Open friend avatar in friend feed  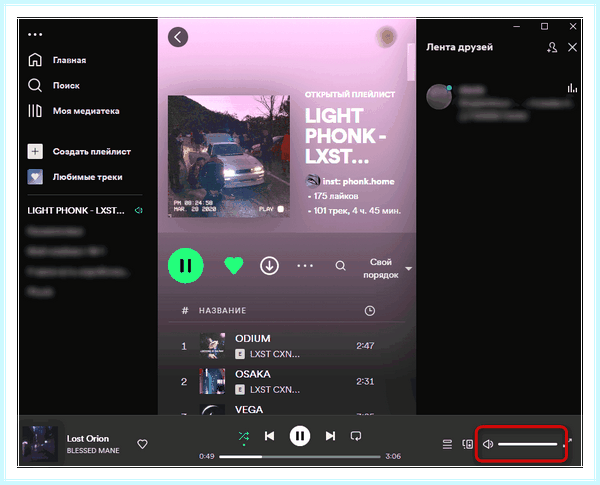(x=439, y=97)
